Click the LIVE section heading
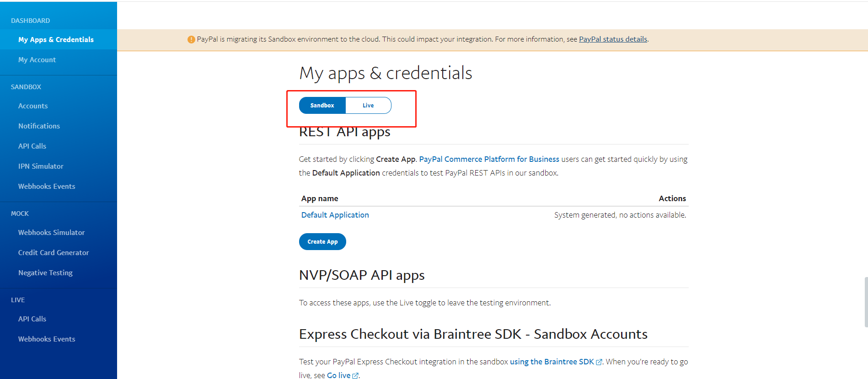The width and height of the screenshot is (868, 379). point(18,300)
